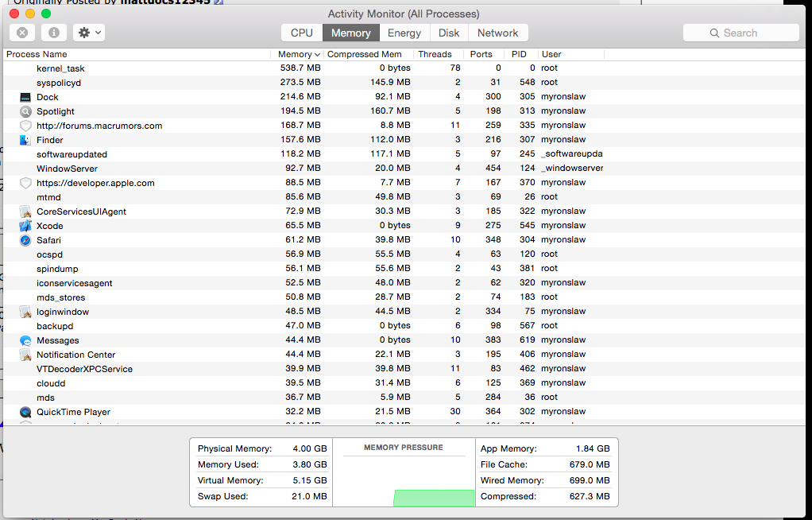The width and height of the screenshot is (812, 520).
Task: Select the backupd process row
Action: (404, 325)
